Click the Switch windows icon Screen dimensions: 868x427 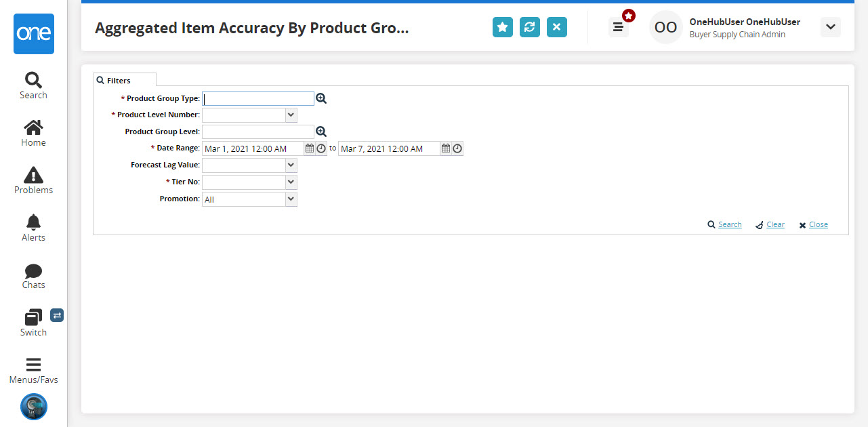pos(33,317)
